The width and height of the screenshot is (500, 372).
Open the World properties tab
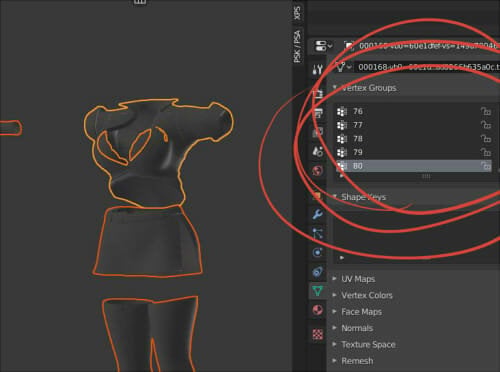tap(318, 171)
